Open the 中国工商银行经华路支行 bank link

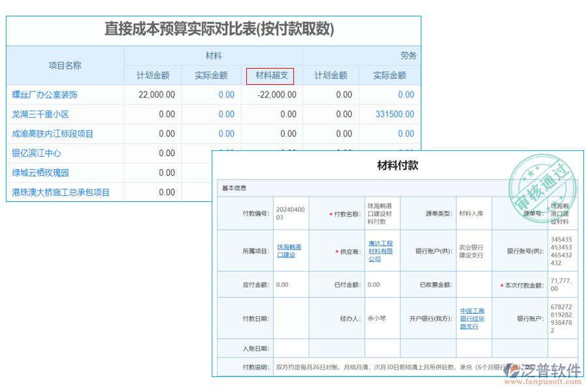point(472,319)
